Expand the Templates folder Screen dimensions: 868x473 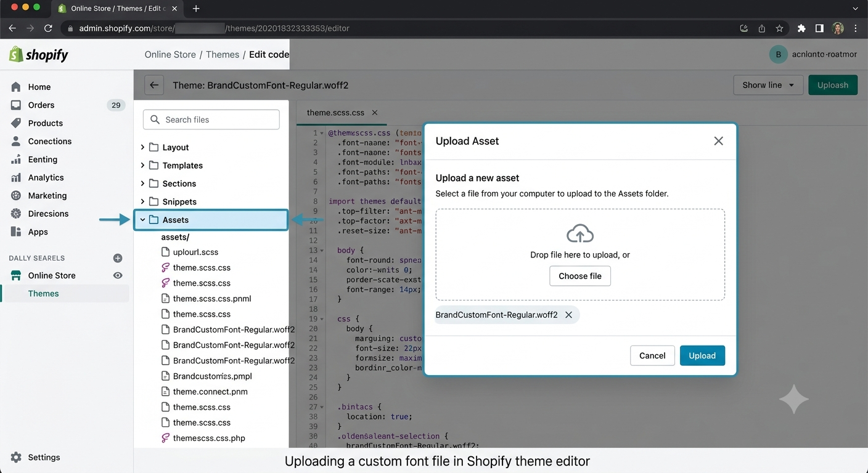pyautogui.click(x=142, y=165)
